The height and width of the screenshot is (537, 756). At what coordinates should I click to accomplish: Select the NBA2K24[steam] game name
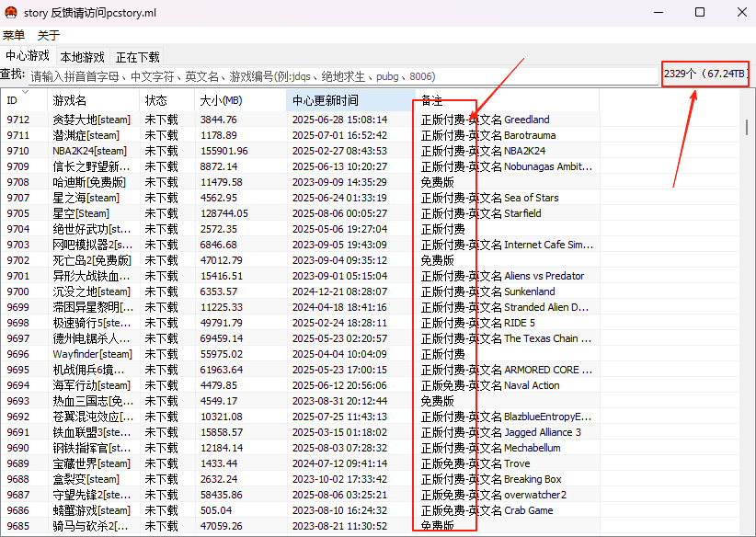pyautogui.click(x=90, y=151)
